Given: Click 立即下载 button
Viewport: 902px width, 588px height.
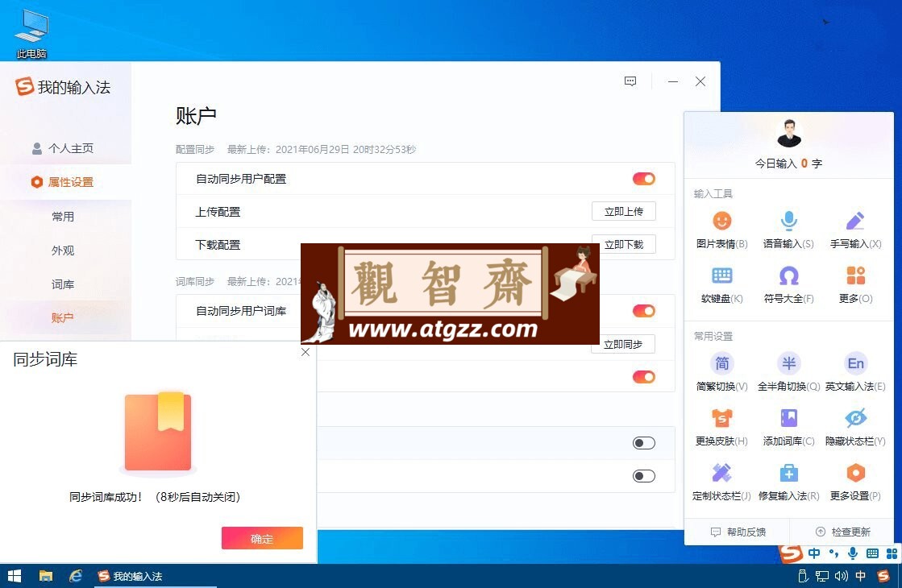Looking at the screenshot, I should click(624, 244).
